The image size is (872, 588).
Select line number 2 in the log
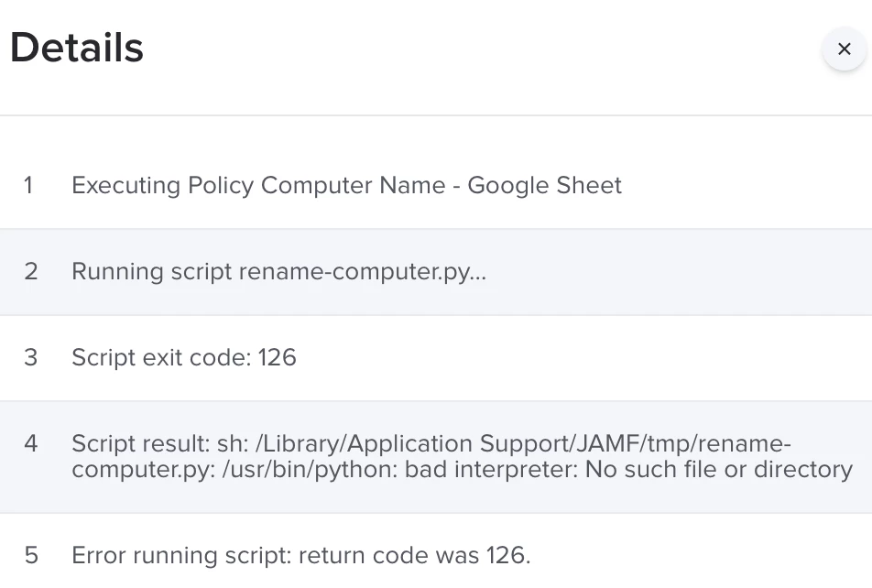tap(31, 271)
